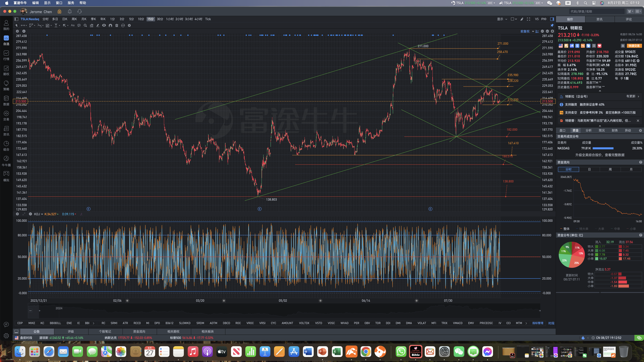This screenshot has width=644, height=362.
Task: Click the notification bell next to Jerome Chen
Action: point(70,11)
